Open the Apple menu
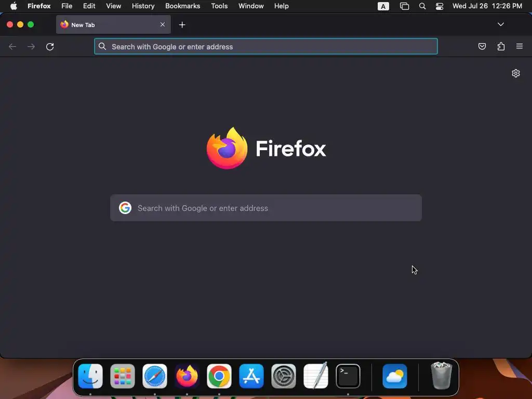This screenshot has height=399, width=532. coord(14,6)
